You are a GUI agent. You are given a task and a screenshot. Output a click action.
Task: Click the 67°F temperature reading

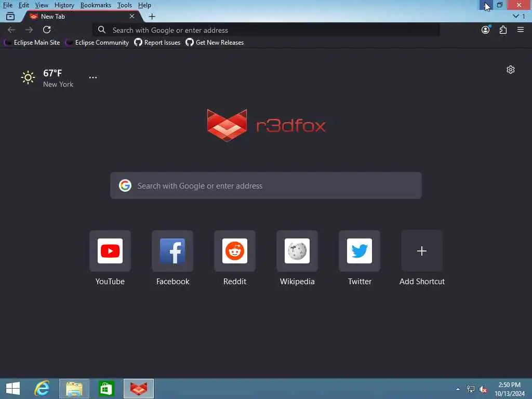52,73
